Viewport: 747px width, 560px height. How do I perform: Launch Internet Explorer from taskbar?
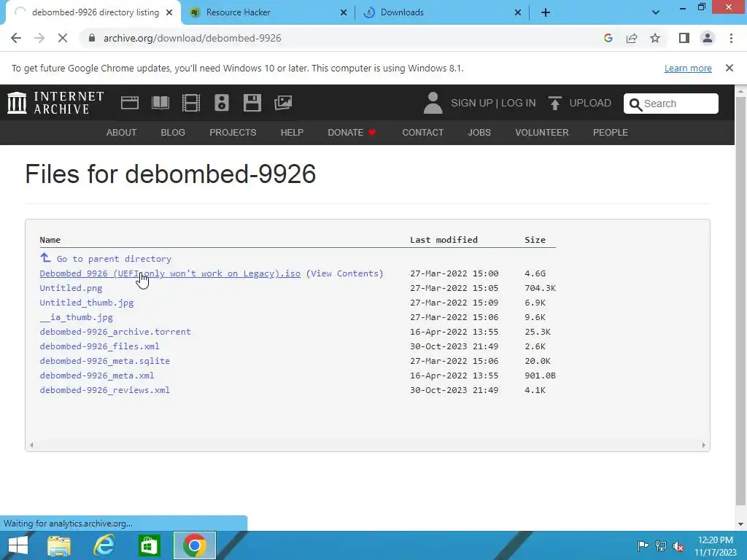pos(104,545)
